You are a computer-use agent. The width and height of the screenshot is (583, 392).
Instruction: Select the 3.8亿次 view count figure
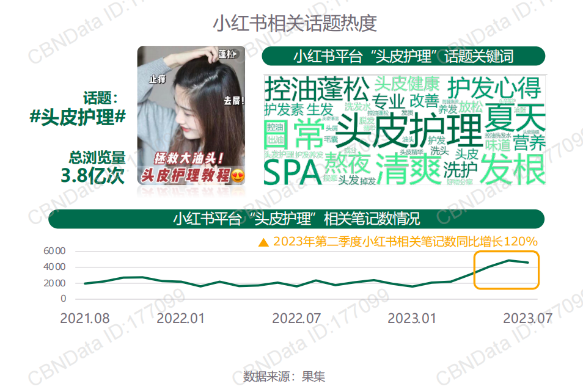pyautogui.click(x=92, y=175)
